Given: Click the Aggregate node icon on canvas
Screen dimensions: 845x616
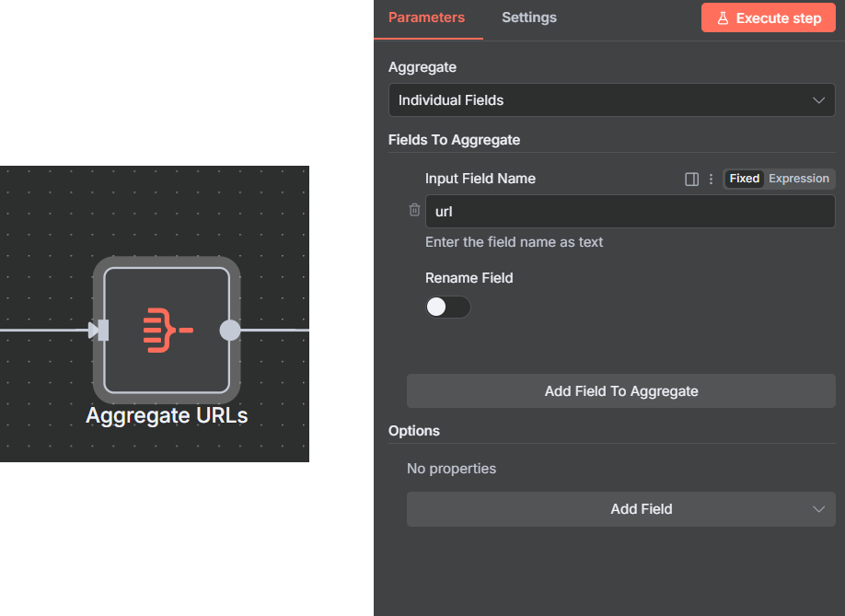Looking at the screenshot, I should (167, 330).
